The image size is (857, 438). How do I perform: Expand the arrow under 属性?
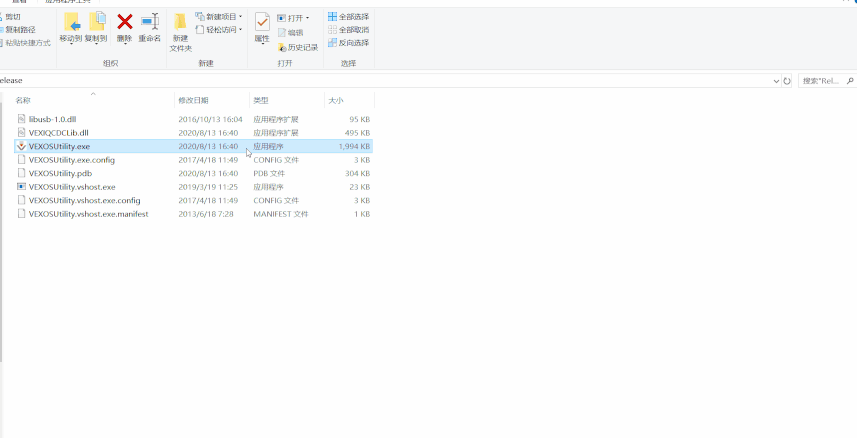click(262, 44)
